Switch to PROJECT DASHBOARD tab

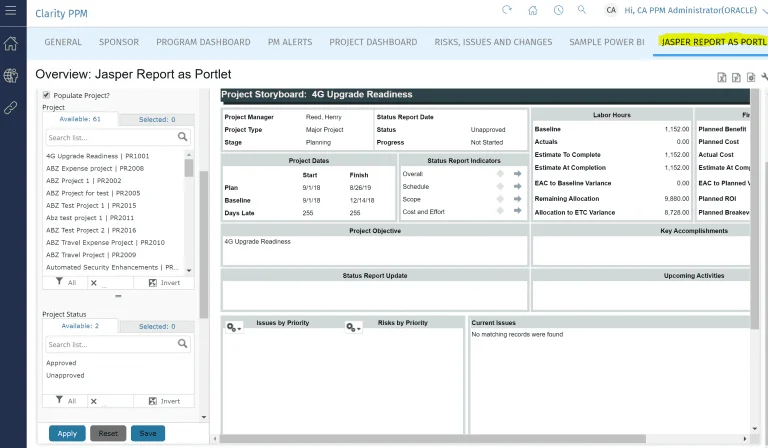[x=373, y=42]
